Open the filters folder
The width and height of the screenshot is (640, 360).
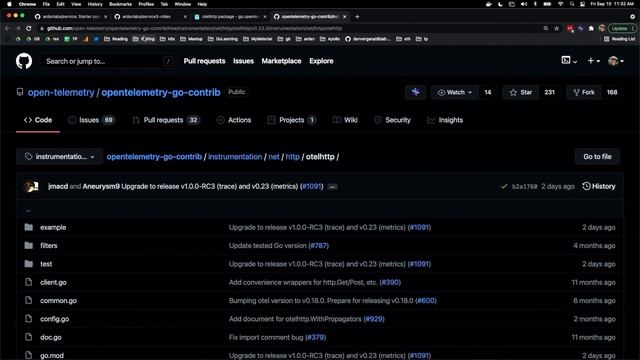tap(49, 246)
